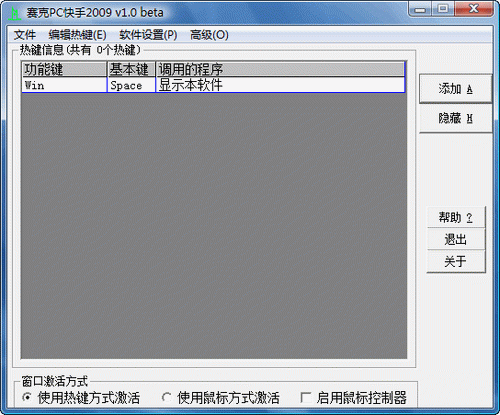Close the window with red X
Viewport: 500px width, 415px height.
point(474,9)
